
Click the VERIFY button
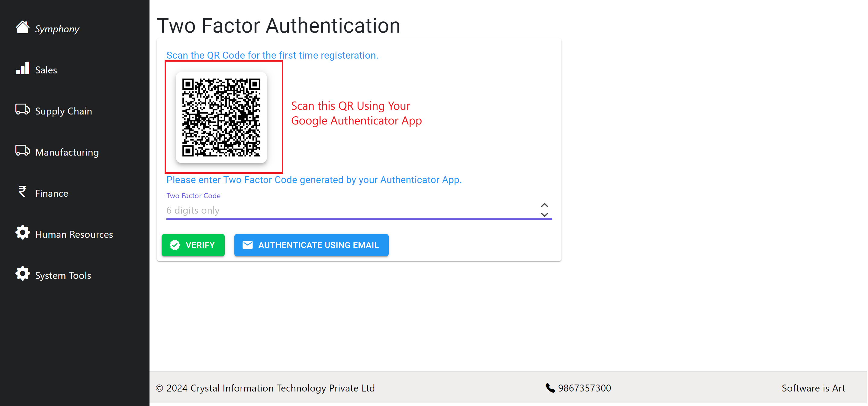point(193,245)
